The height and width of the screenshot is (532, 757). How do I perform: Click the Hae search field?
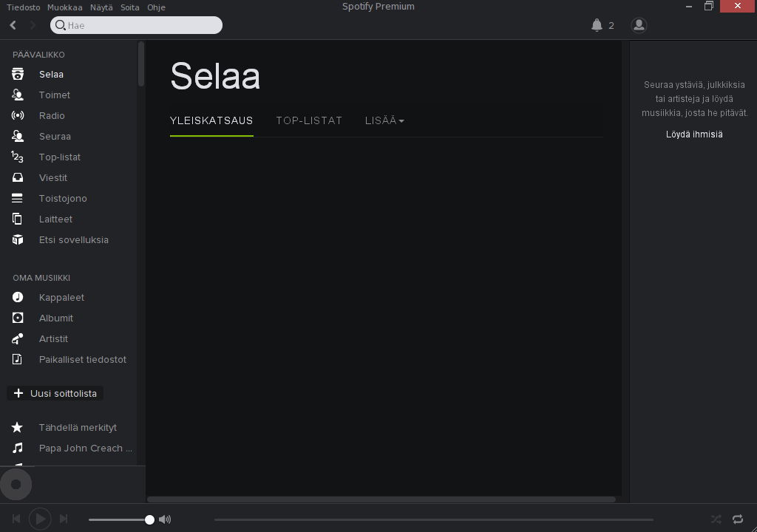[x=140, y=25]
